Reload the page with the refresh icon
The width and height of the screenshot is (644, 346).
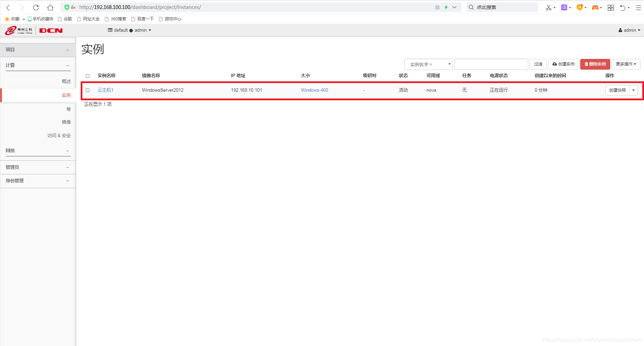(x=36, y=7)
